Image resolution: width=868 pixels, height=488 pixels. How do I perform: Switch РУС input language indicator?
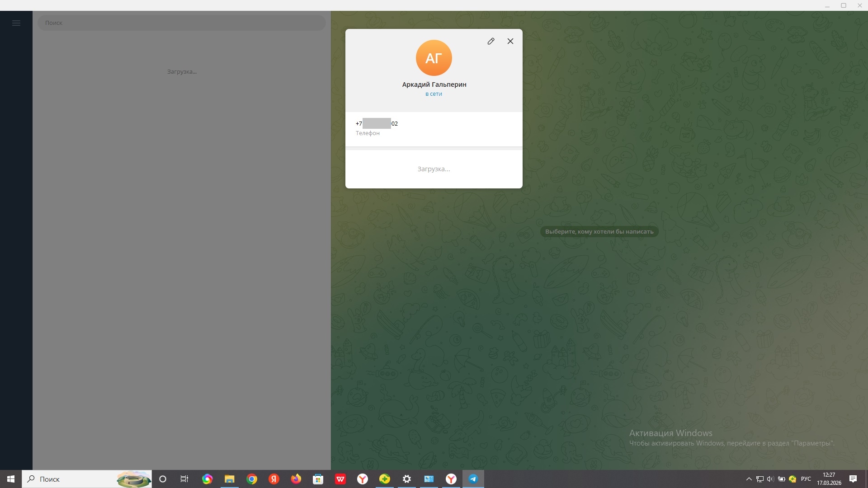point(806,479)
